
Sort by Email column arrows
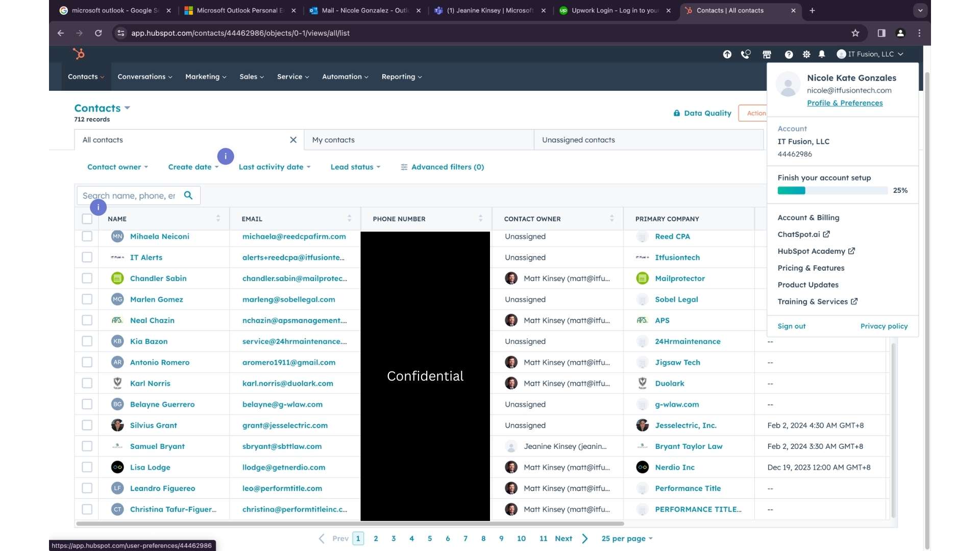coord(349,218)
